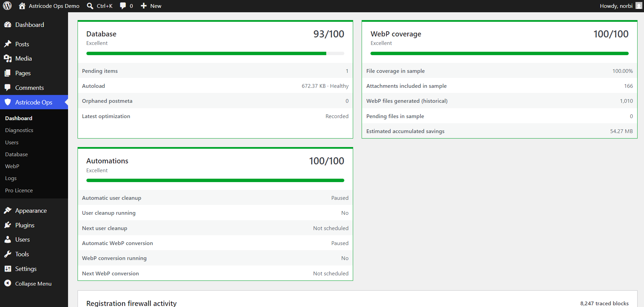Open the comments bubble icon in admin bar
The image size is (644, 307).
[x=123, y=6]
